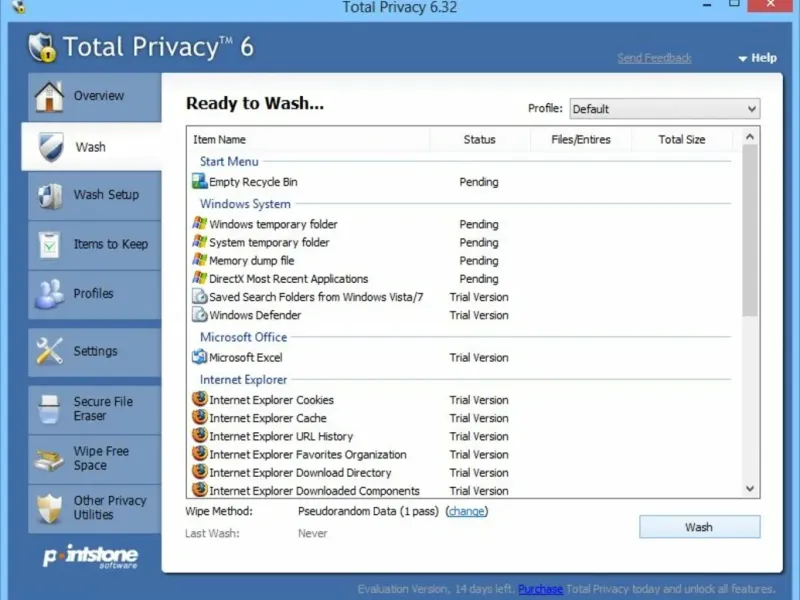The width and height of the screenshot is (800, 600).
Task: Click the change wipe method link
Action: click(466, 511)
